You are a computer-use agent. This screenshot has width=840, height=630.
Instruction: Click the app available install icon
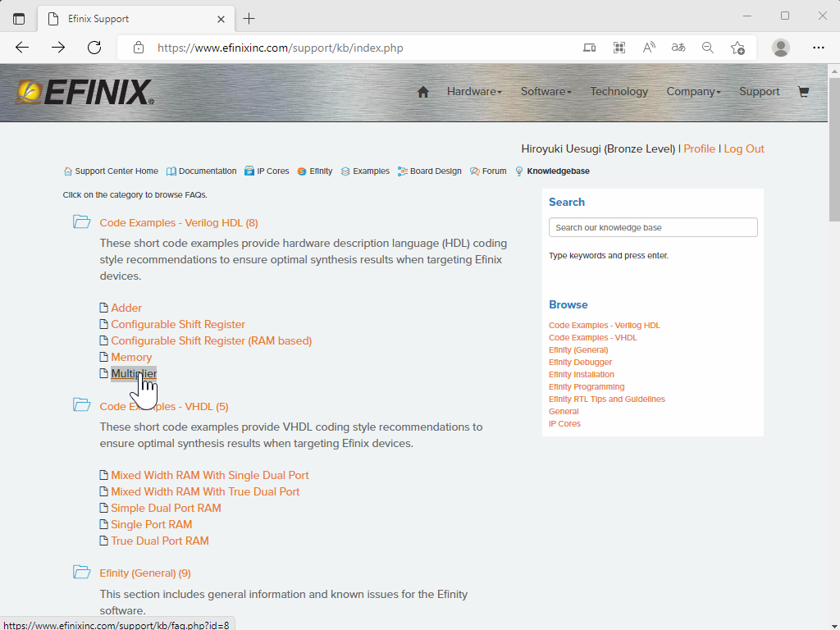pos(589,48)
